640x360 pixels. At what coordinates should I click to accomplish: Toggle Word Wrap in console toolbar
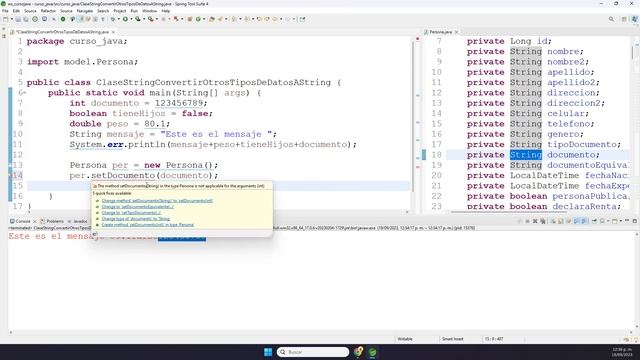(x=569, y=221)
